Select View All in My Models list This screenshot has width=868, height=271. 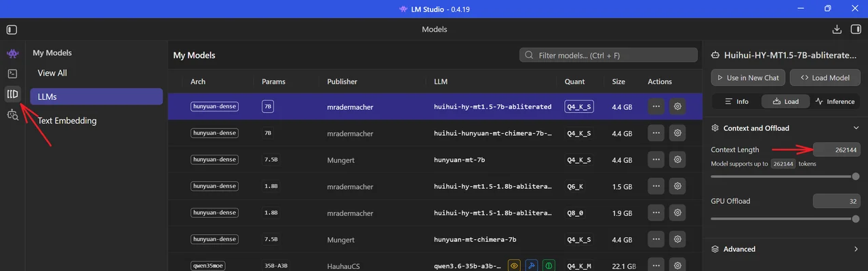coord(52,73)
